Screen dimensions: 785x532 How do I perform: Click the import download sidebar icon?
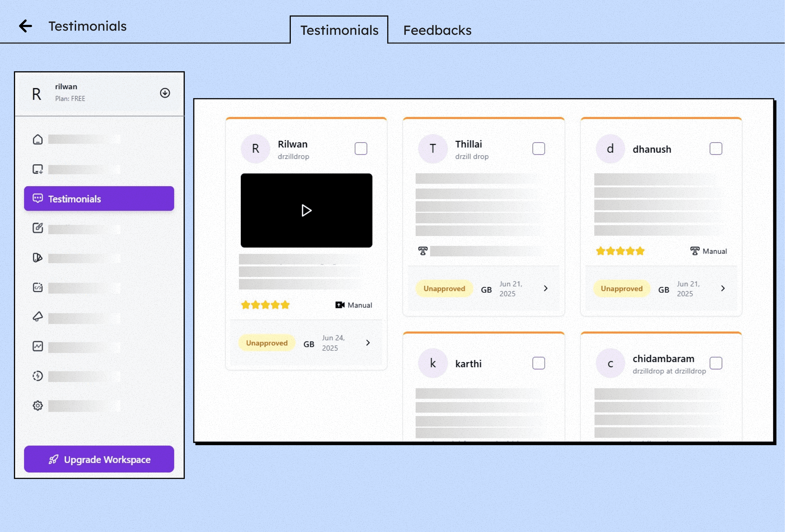click(38, 169)
